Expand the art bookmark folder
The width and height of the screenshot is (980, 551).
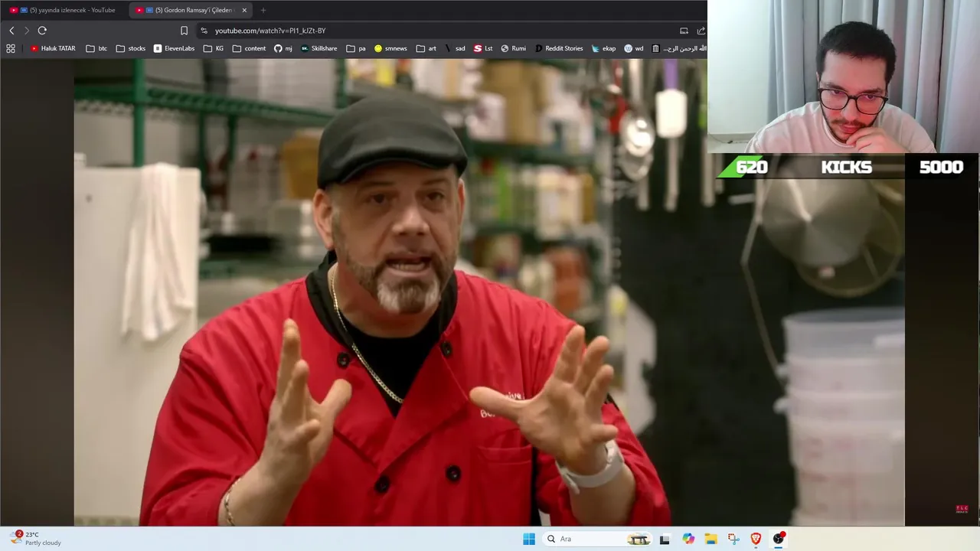tap(426, 48)
